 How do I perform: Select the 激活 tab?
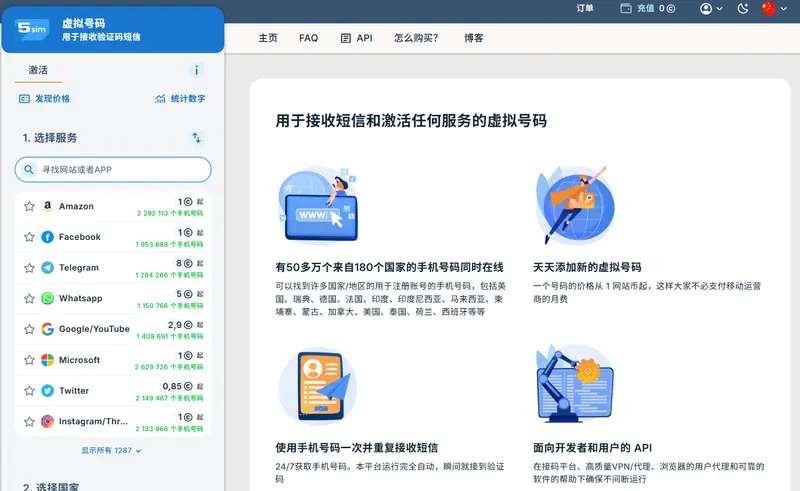[x=38, y=70]
